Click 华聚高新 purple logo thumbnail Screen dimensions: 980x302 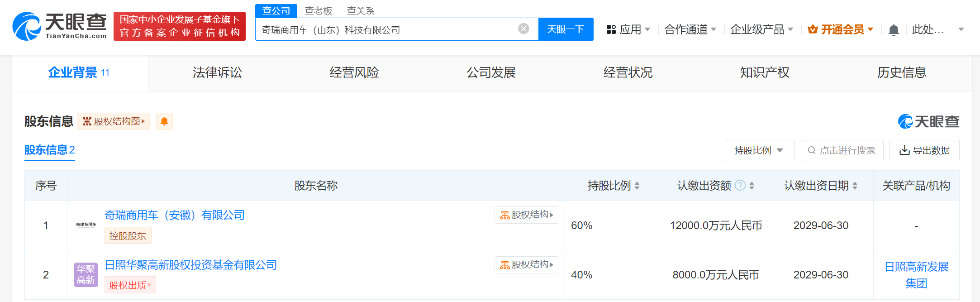[86, 274]
